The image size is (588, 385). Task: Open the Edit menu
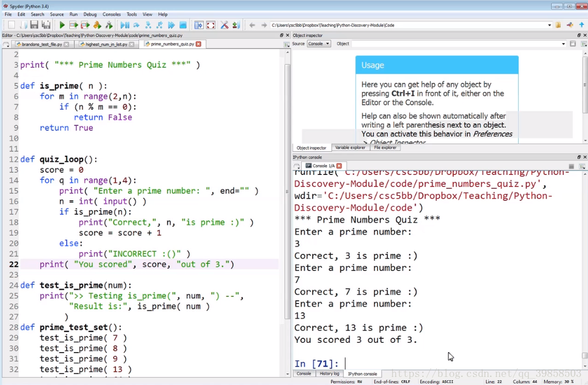tap(21, 14)
